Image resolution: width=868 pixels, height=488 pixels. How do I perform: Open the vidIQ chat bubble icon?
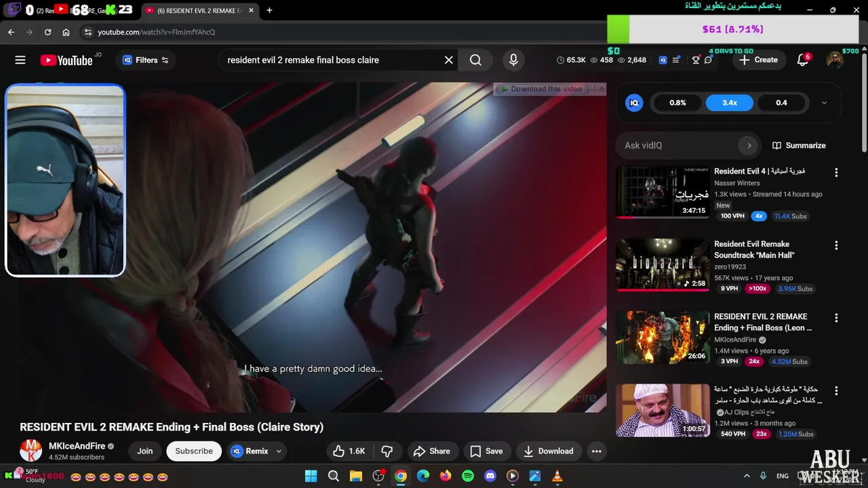(708, 60)
